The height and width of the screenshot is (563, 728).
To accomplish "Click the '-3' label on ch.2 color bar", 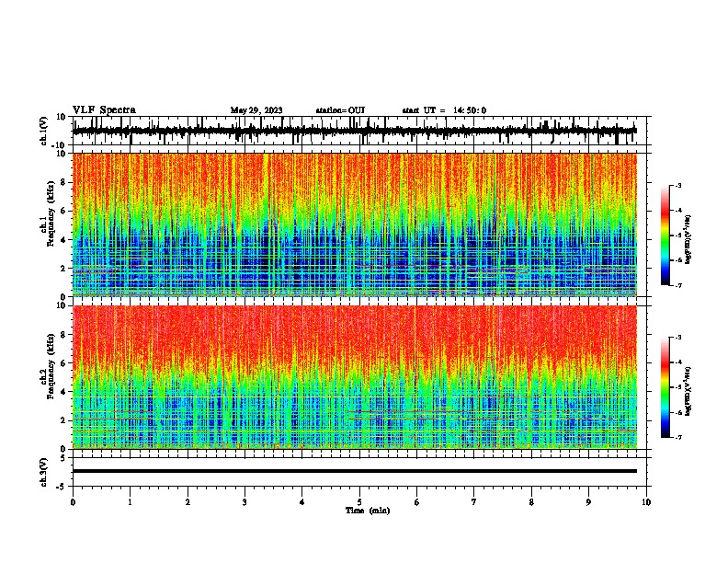I will point(678,338).
